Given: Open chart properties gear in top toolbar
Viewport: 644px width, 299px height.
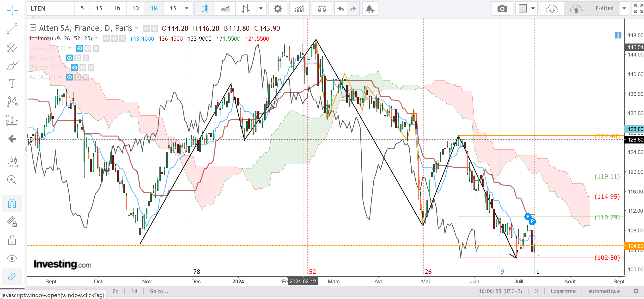Looking at the screenshot, I should (x=278, y=8).
